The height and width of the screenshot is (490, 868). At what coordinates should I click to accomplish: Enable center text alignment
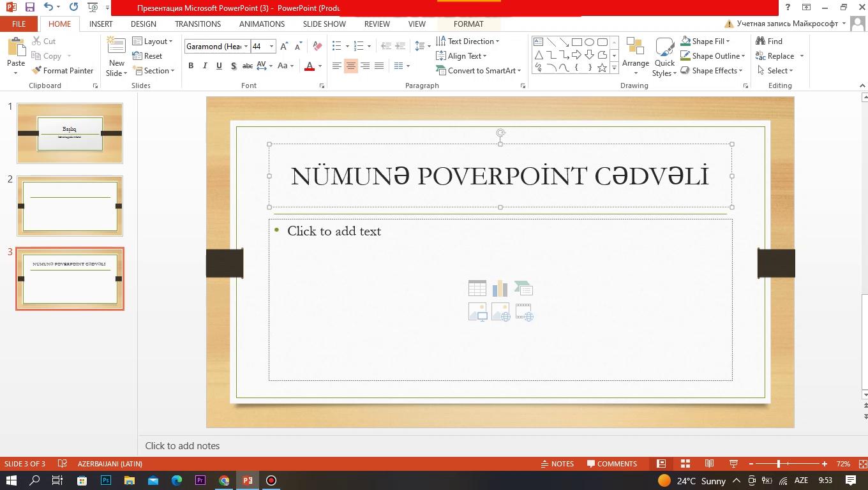350,66
